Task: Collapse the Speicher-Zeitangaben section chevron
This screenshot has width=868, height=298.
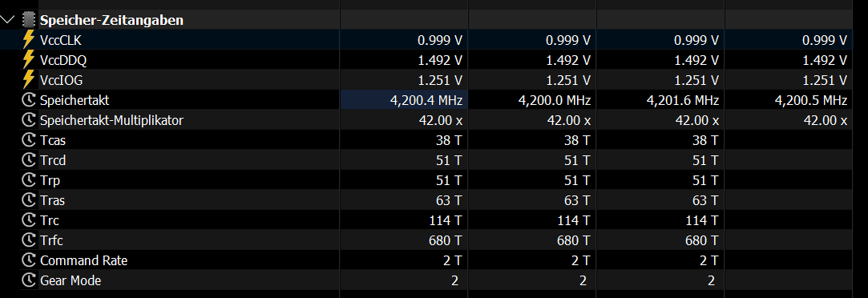Action: pos(8,21)
